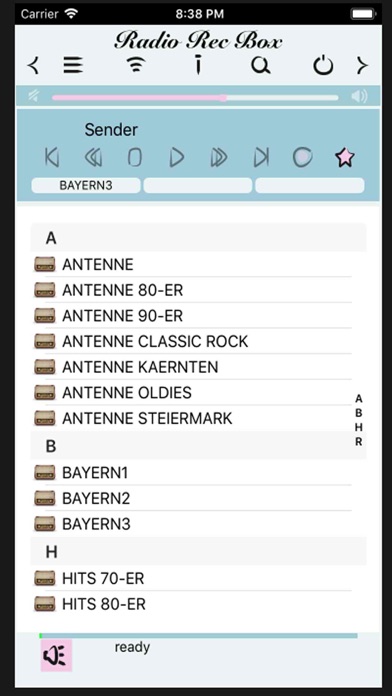Tap the progress bar above ready status

pyautogui.click(x=198, y=636)
